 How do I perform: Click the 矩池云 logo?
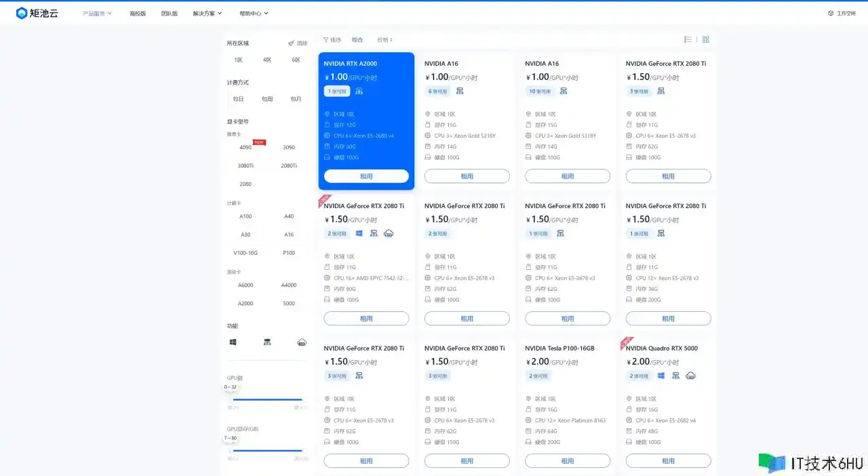37,13
